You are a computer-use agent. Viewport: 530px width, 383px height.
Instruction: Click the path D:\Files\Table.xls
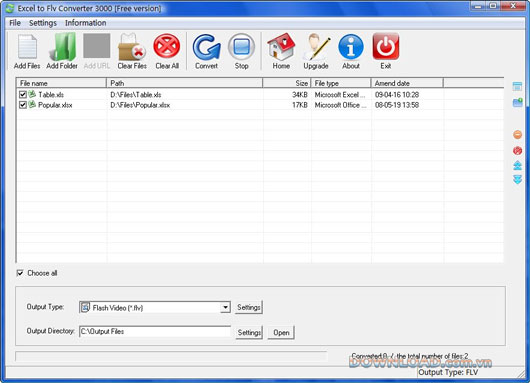click(136, 95)
